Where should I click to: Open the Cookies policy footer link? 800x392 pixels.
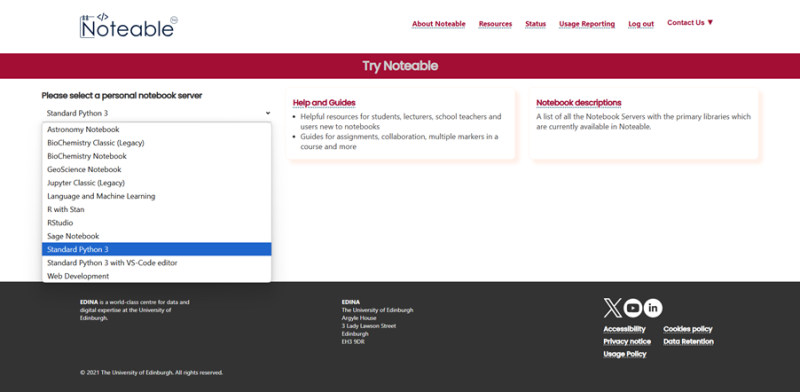(x=688, y=329)
